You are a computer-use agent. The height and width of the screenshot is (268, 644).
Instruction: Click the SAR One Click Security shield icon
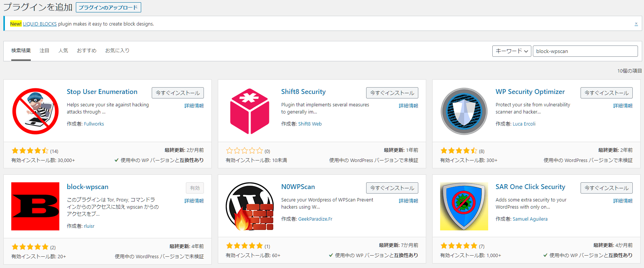tap(464, 206)
